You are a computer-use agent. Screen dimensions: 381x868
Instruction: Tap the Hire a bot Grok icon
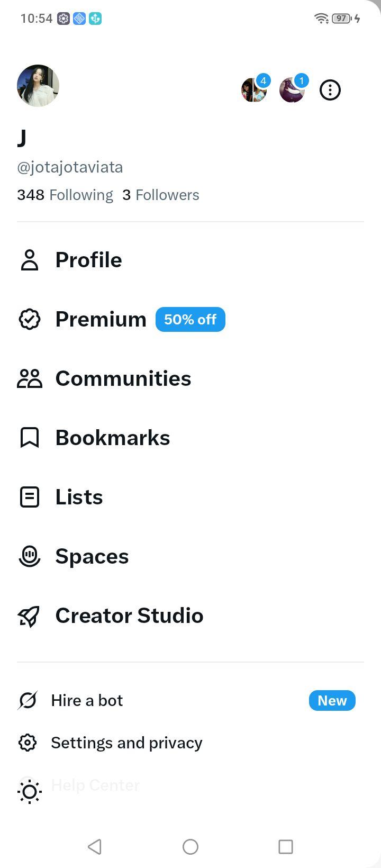click(x=28, y=700)
